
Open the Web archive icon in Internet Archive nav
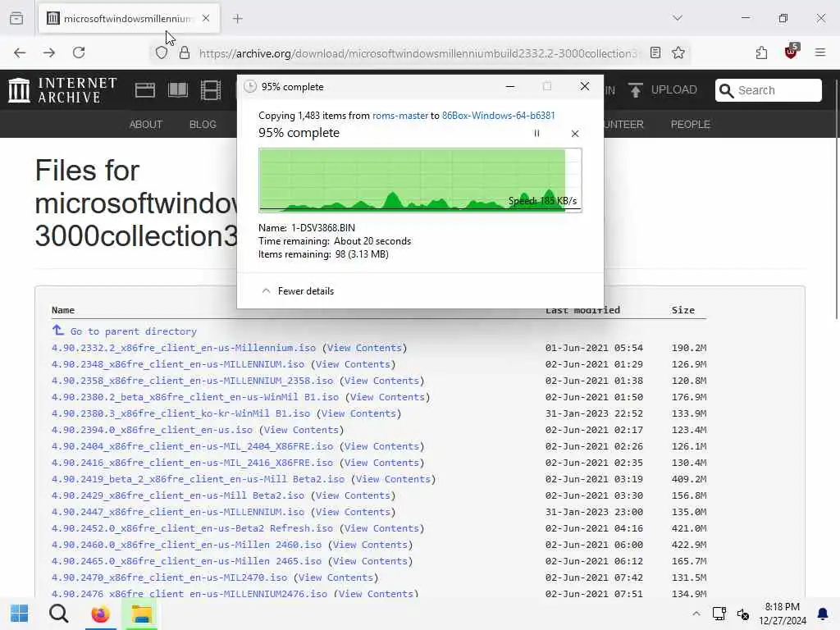point(144,90)
